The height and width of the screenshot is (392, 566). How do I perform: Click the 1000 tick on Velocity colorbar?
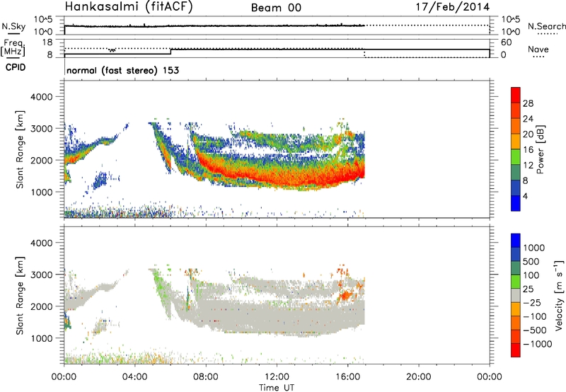533,248
